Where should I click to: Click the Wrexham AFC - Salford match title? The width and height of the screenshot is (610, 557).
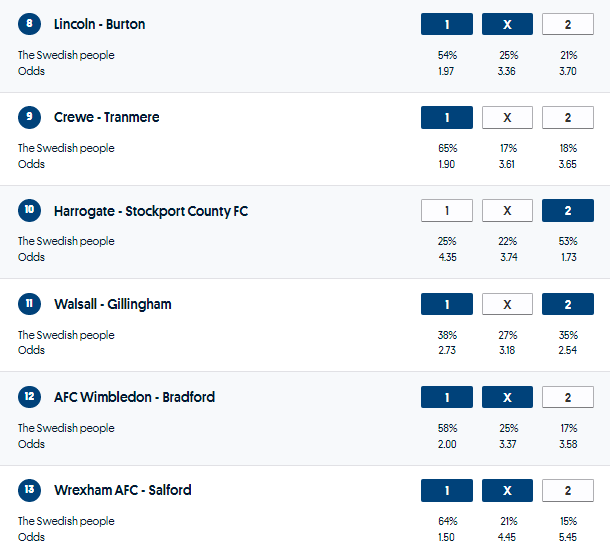click(x=122, y=490)
